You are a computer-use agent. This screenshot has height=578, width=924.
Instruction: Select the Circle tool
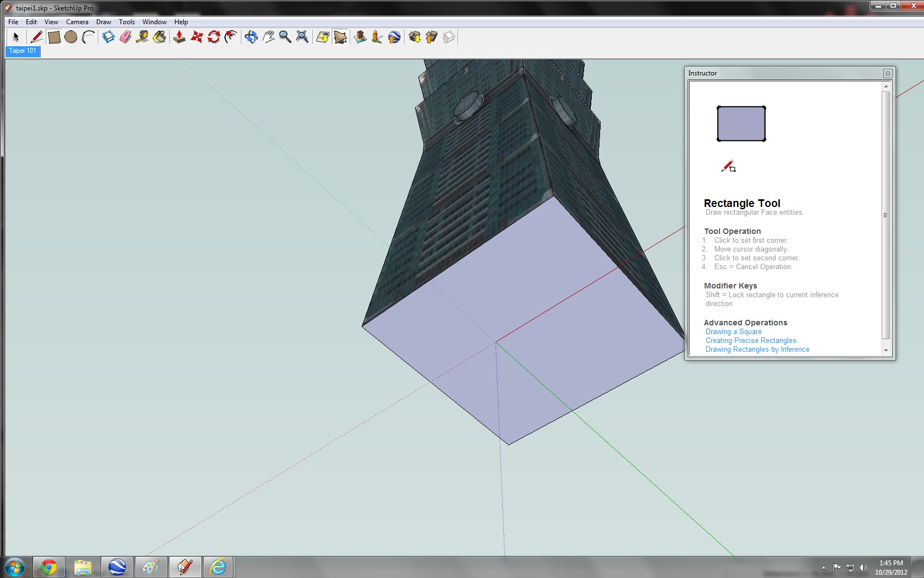click(x=71, y=37)
